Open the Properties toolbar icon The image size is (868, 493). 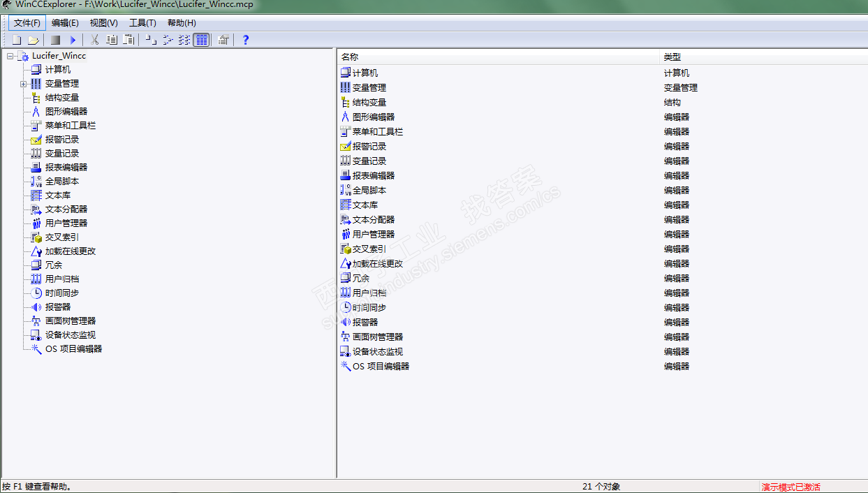223,40
